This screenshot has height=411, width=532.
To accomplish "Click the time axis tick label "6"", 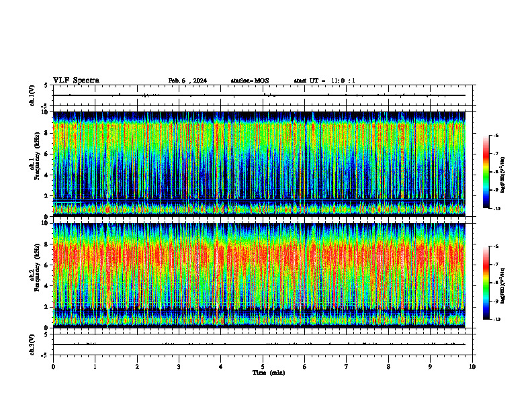I will 305,367.
